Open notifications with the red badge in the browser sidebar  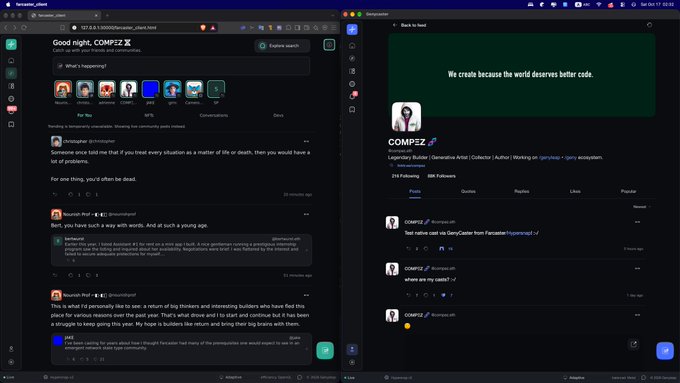point(11,110)
